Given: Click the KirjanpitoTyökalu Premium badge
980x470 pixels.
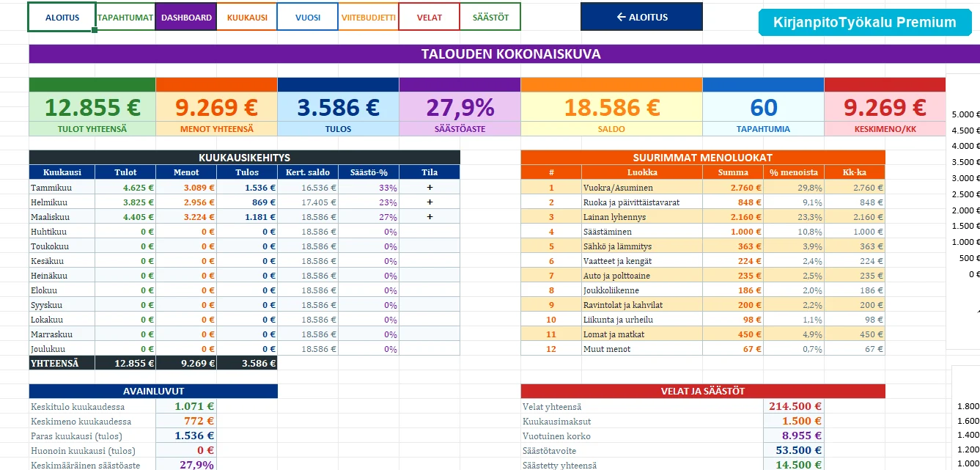Looking at the screenshot, I should point(863,22).
